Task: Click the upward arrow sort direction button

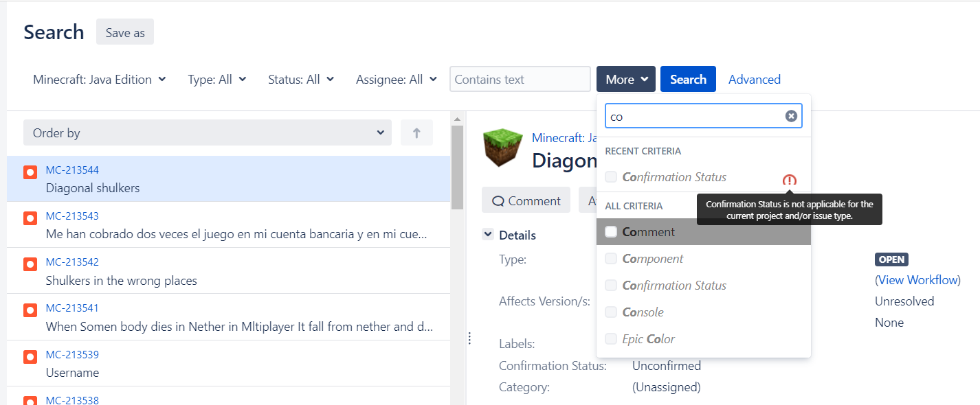Action: 416,133
